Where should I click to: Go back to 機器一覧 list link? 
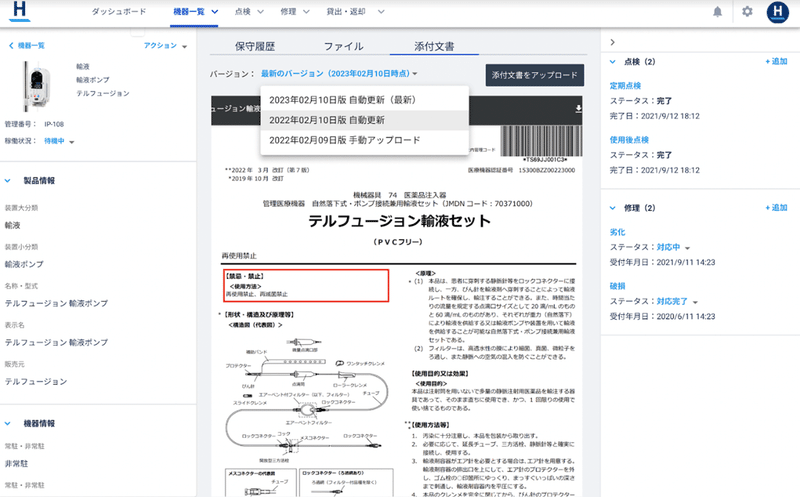tap(27, 45)
